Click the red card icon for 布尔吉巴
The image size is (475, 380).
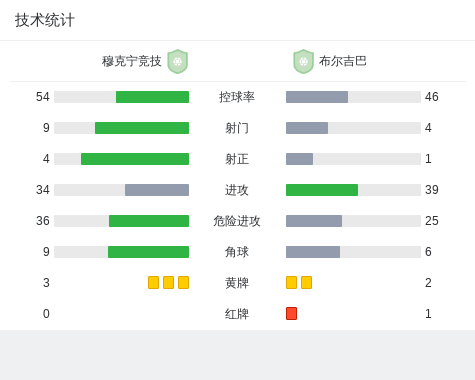click(291, 313)
